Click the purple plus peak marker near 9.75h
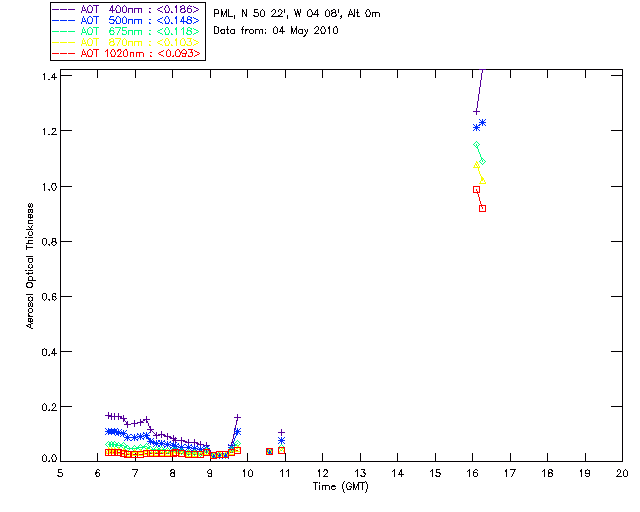This screenshot has width=640, height=512. click(x=238, y=417)
